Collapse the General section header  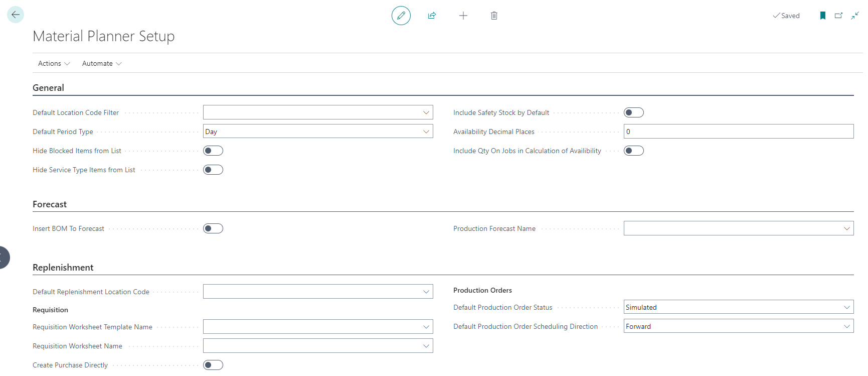pos(48,88)
